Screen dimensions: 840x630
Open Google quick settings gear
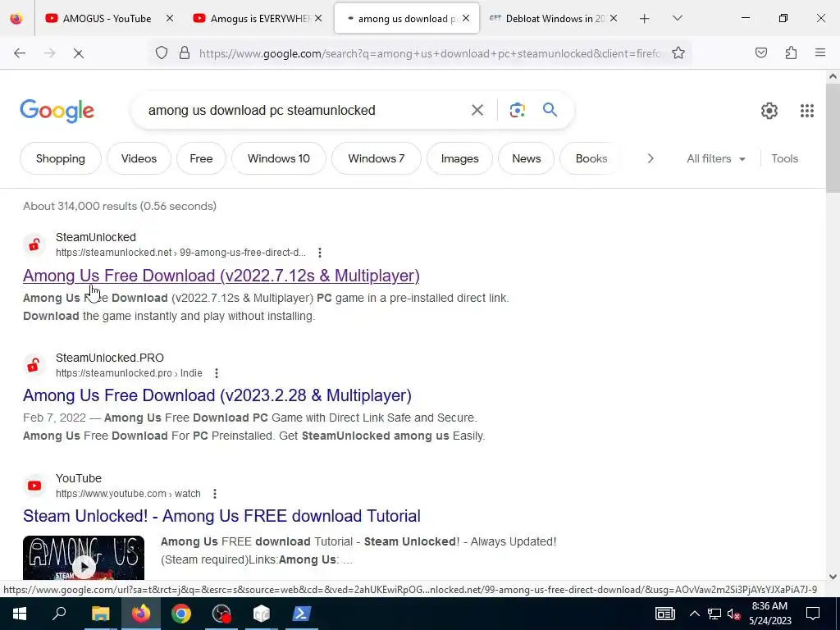coord(769,111)
